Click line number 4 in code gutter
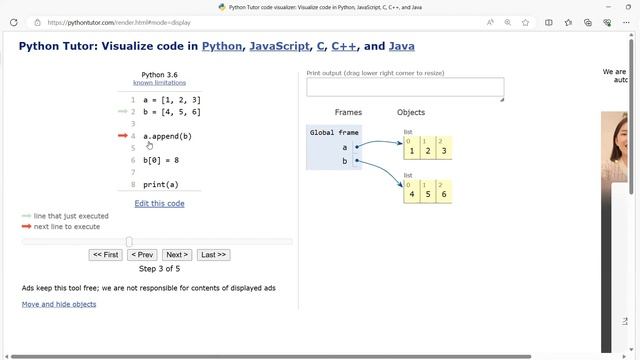Image resolution: width=640 pixels, height=360 pixels. pyautogui.click(x=133, y=136)
